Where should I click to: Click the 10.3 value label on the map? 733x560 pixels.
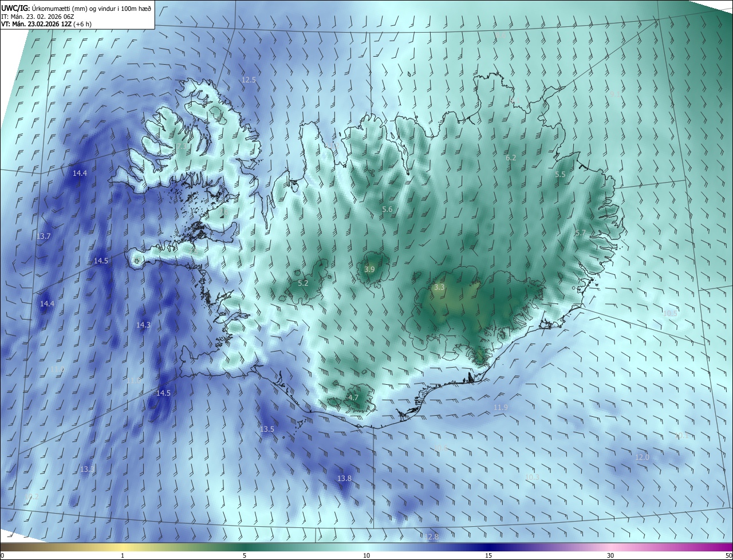(533, 476)
